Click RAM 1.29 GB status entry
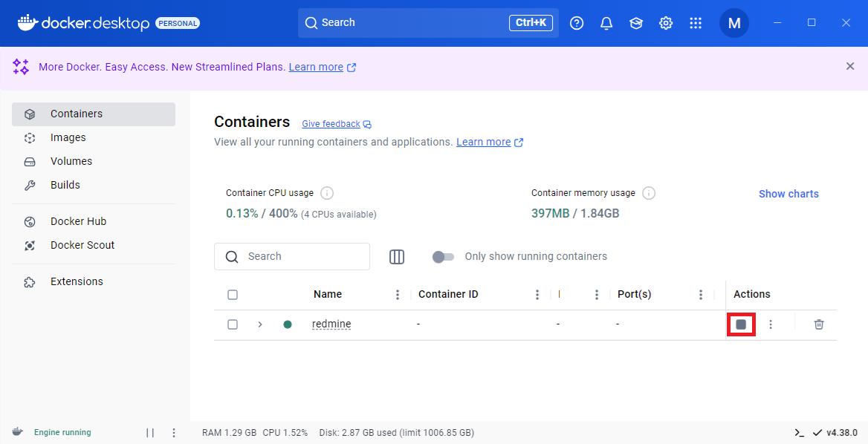Image resolution: width=868 pixels, height=444 pixels. 229,432
